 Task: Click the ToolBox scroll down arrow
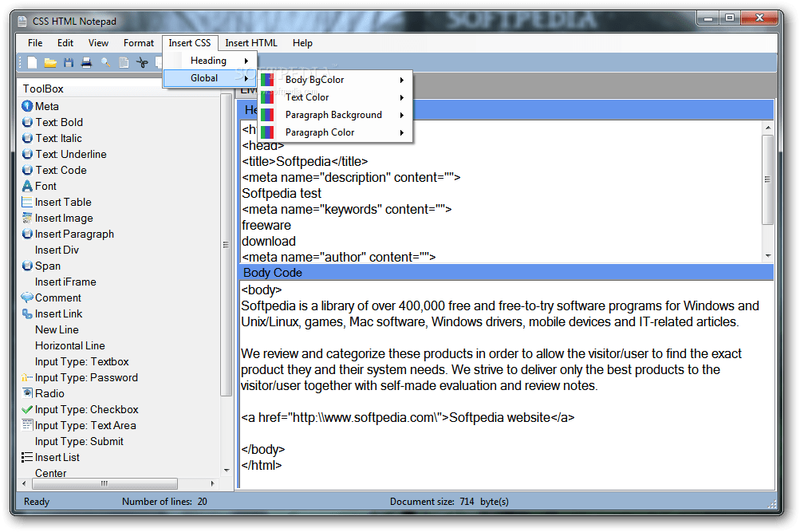[x=227, y=471]
